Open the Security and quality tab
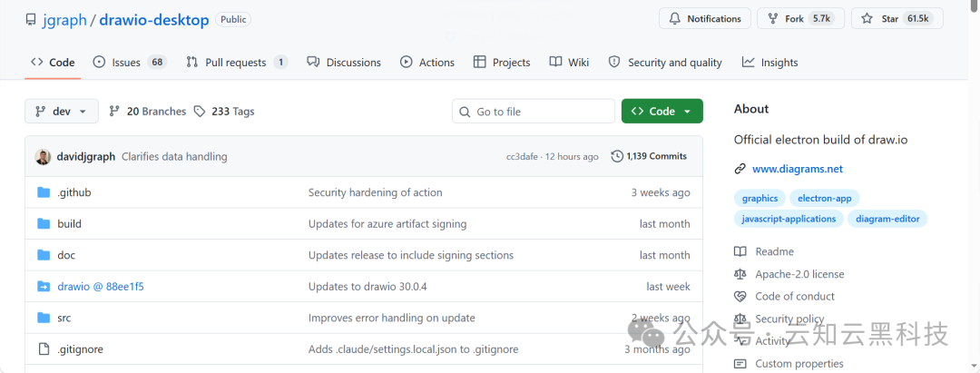Image resolution: width=980 pixels, height=373 pixels. 666,63
